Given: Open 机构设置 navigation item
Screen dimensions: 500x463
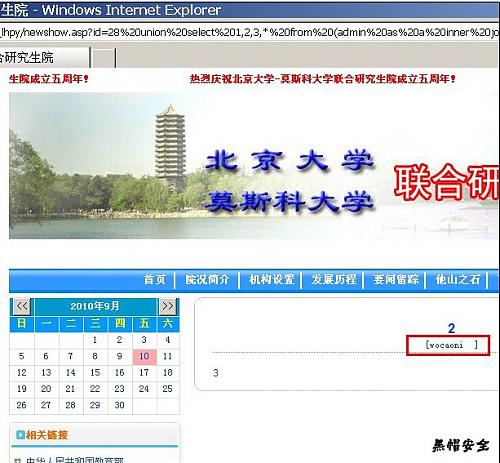Looking at the screenshot, I should coord(272,279).
